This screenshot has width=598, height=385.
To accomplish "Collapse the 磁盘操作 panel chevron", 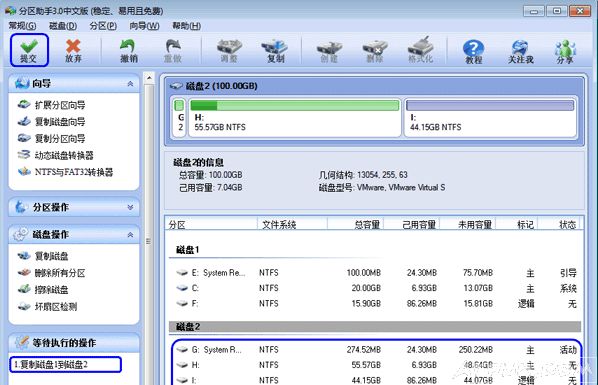I will 130,235.
